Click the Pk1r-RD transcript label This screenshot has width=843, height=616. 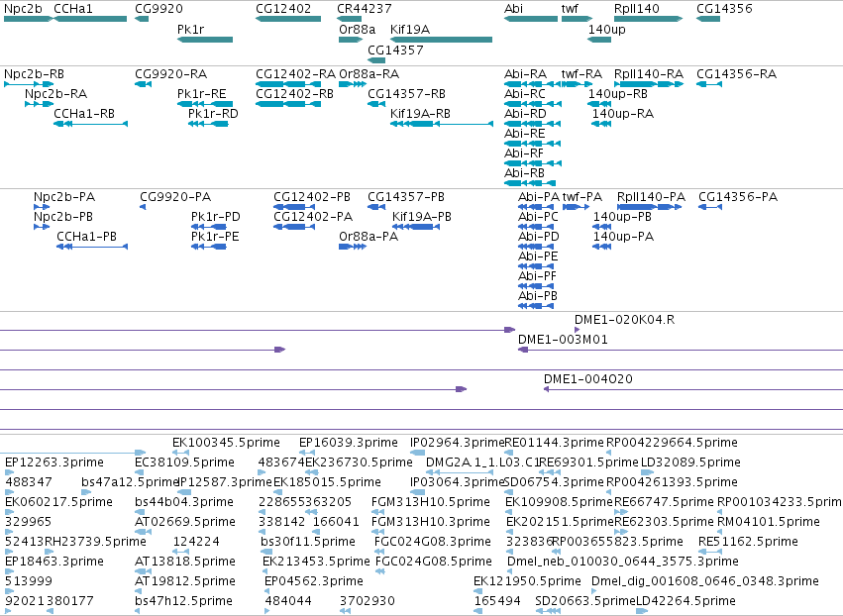(x=213, y=114)
